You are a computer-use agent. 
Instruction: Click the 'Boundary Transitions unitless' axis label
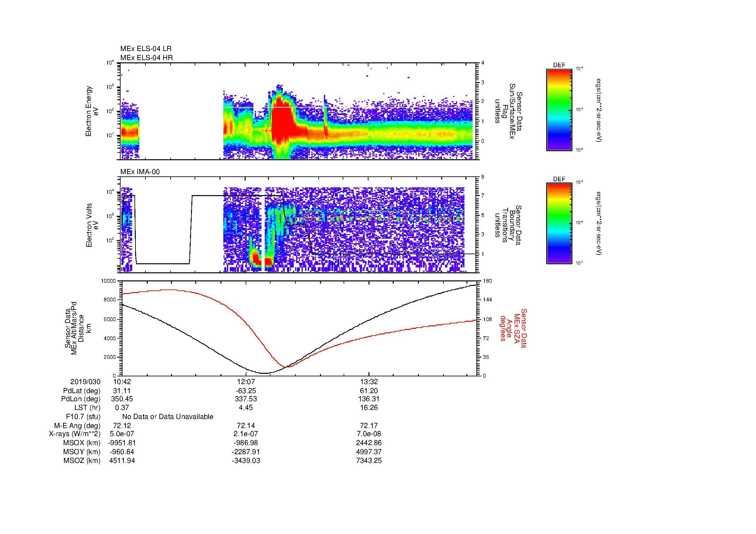click(x=507, y=225)
